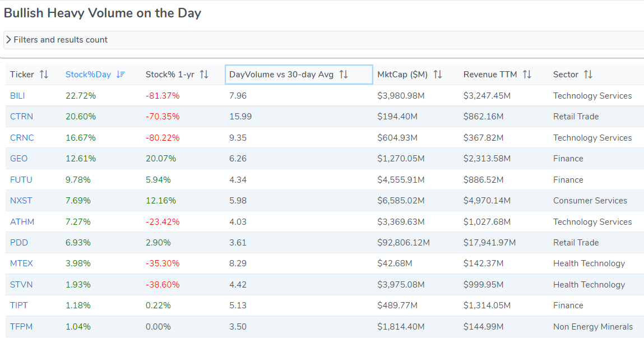Viewport: 644px width, 338px height.
Task: Select the $6,585.02M market cap cell
Action: click(x=401, y=201)
